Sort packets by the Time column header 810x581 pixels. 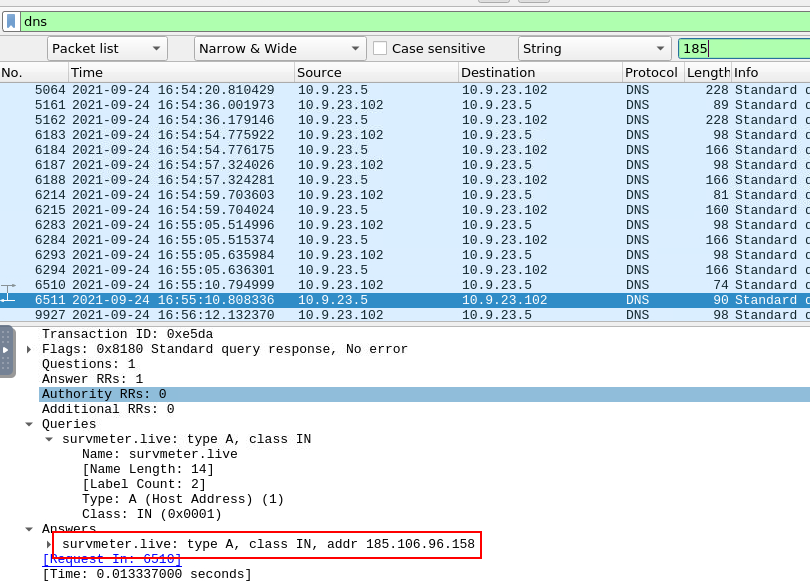click(180, 73)
